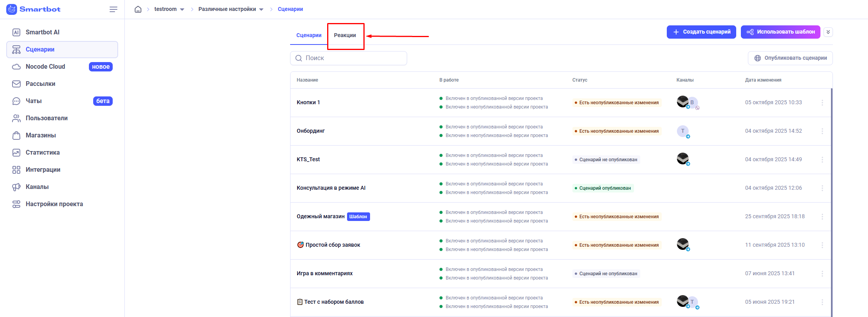Open Статистика in the sidebar
The width and height of the screenshot is (868, 317).
tap(43, 153)
